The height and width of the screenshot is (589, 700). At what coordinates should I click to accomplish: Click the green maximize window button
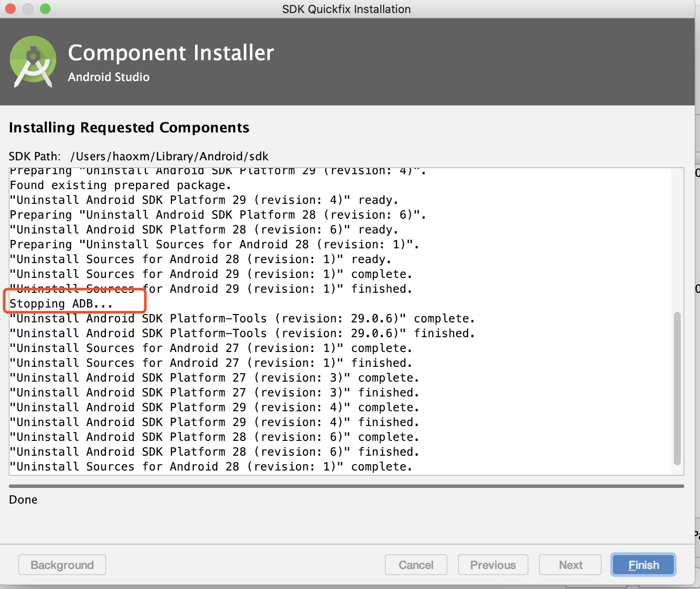[45, 9]
